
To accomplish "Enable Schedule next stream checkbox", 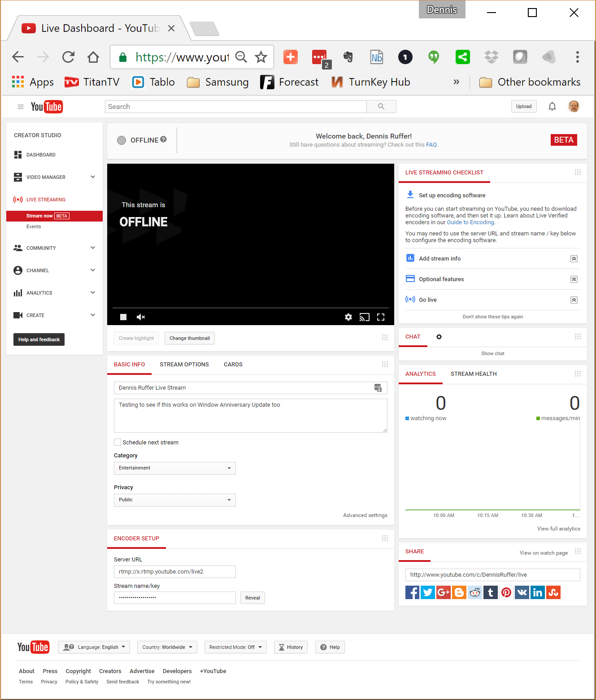I will click(117, 442).
